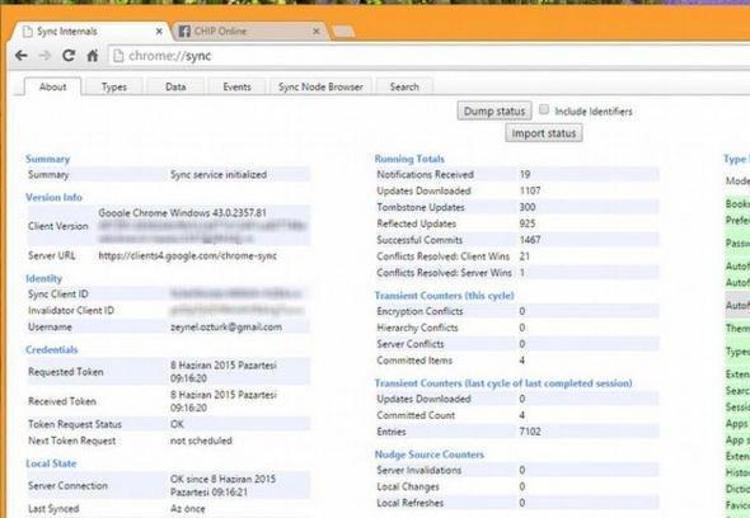Screen dimensions: 750x518
Task: Click the Hierarchy Conflicts row label
Action: tap(418, 328)
